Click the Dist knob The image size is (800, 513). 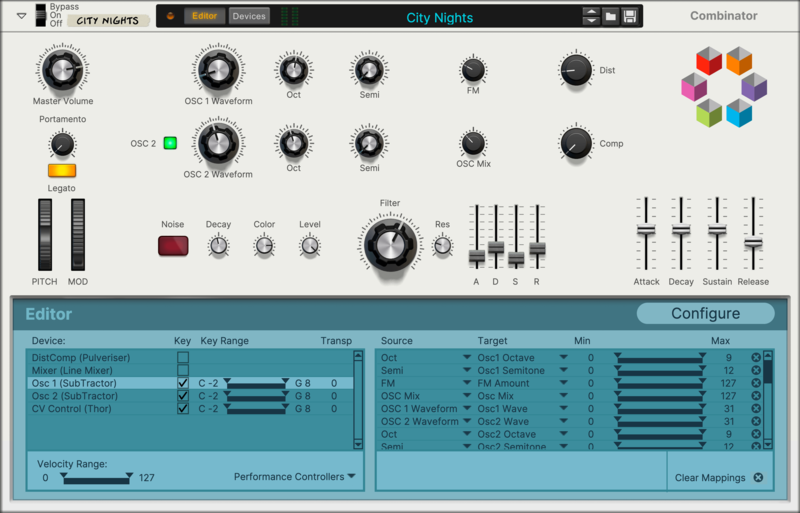click(x=575, y=70)
